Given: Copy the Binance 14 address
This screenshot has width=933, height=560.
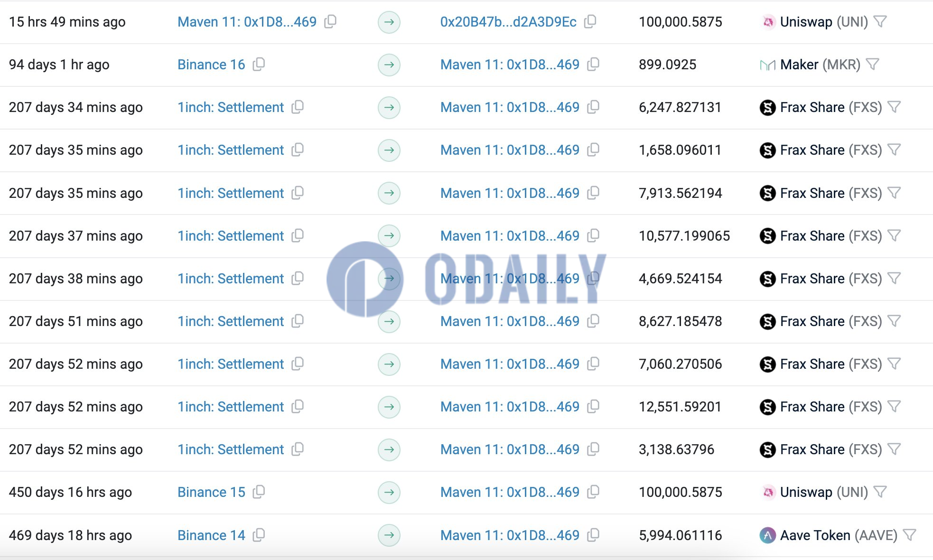Looking at the screenshot, I should coord(259,535).
